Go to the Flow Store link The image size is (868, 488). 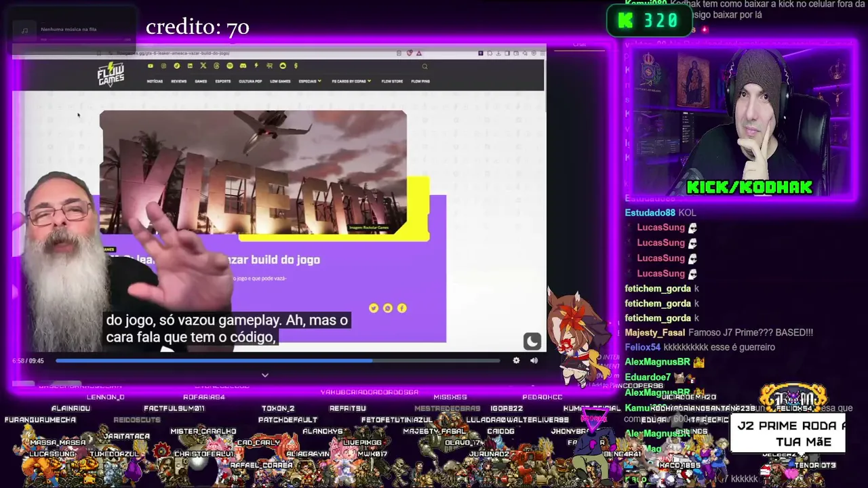pos(392,81)
